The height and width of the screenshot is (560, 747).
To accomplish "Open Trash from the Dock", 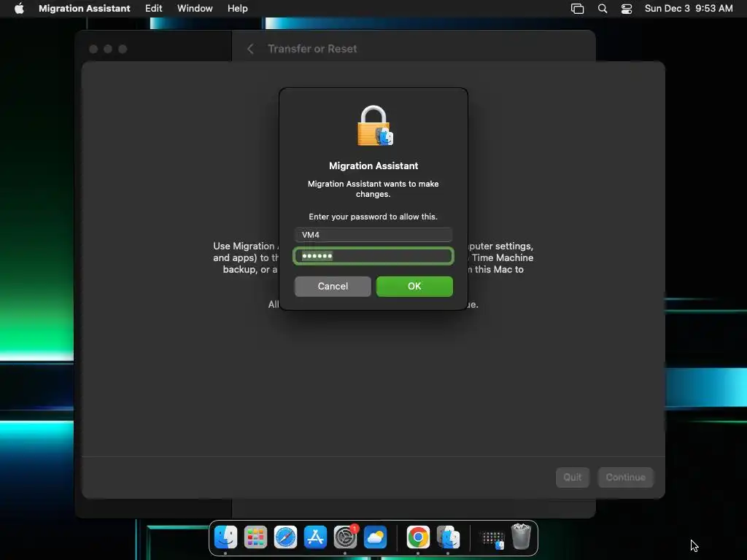I will click(x=521, y=537).
